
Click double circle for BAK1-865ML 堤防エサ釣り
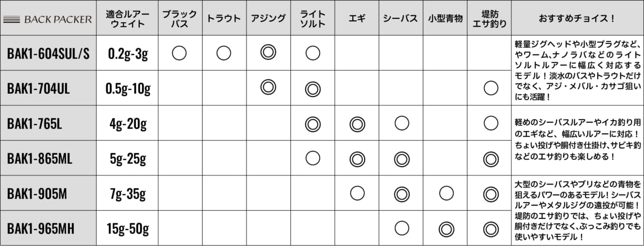(x=490, y=159)
